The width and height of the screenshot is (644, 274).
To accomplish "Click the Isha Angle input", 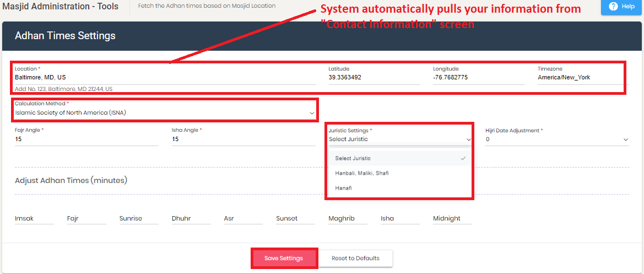I will pyautogui.click(x=243, y=139).
